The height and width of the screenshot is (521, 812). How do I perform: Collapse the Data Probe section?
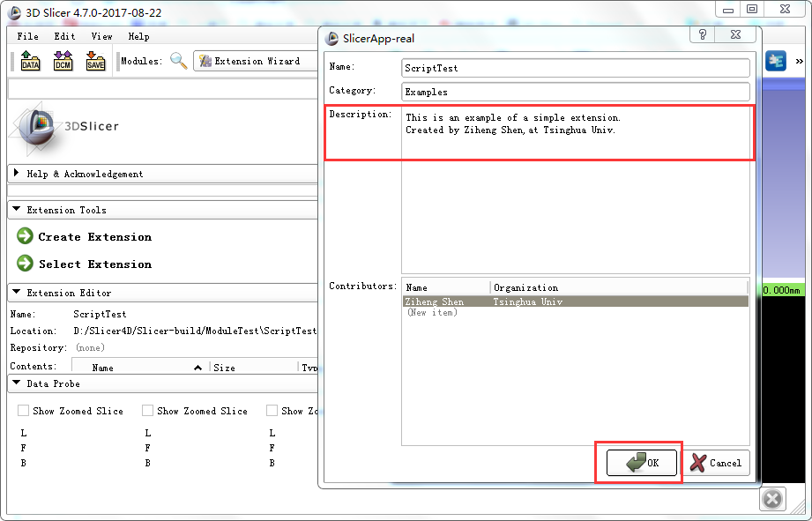point(162,383)
